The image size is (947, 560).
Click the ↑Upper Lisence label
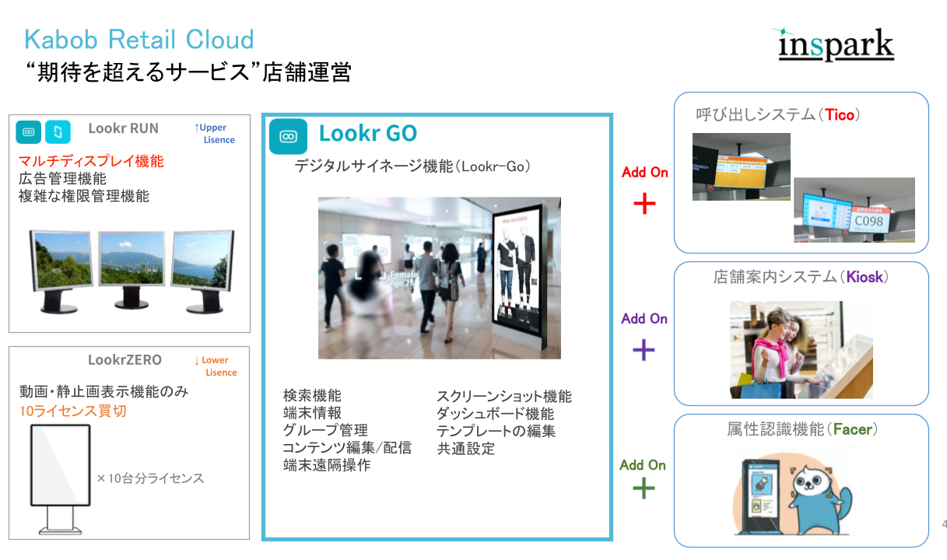(215, 134)
